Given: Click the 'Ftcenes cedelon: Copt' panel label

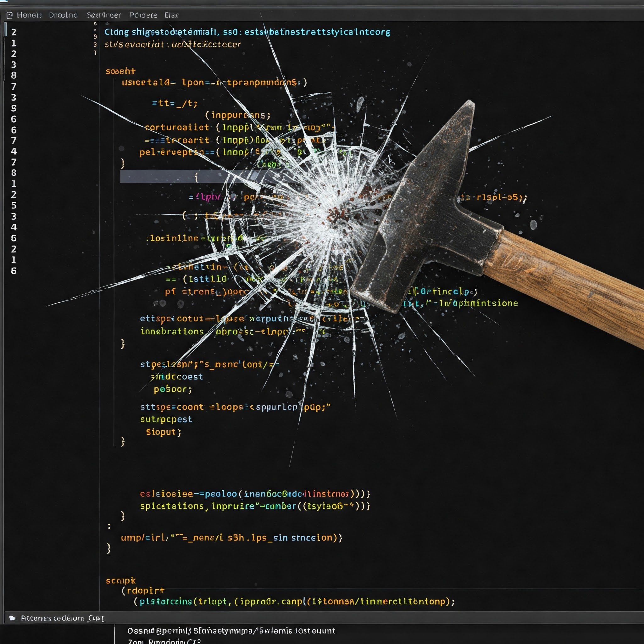Looking at the screenshot, I should (62, 618).
